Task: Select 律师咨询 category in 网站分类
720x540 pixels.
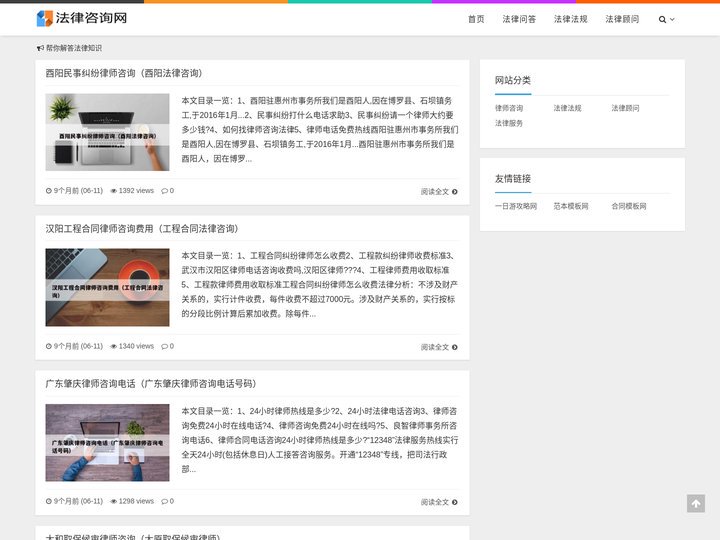Action: pyautogui.click(x=509, y=108)
